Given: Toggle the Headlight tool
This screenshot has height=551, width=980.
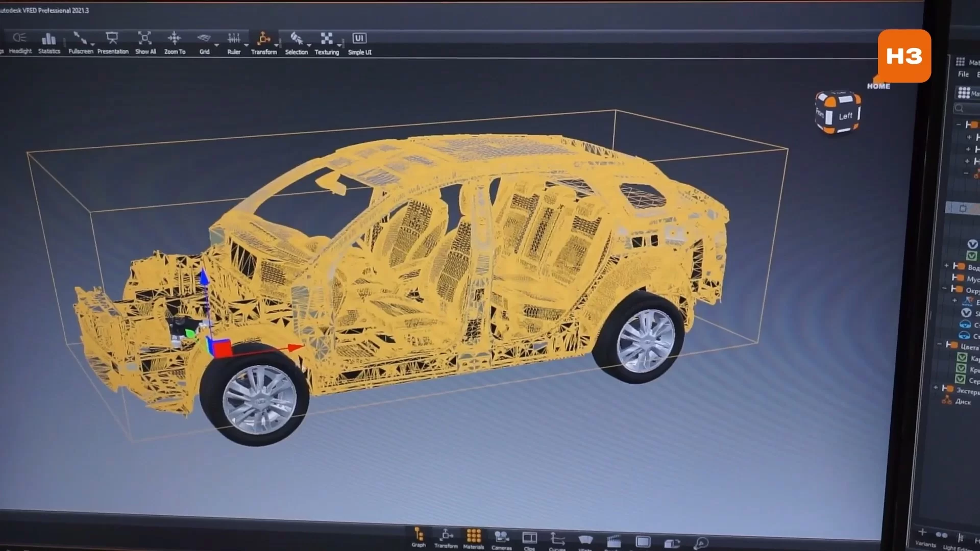Looking at the screenshot, I should click(x=20, y=39).
